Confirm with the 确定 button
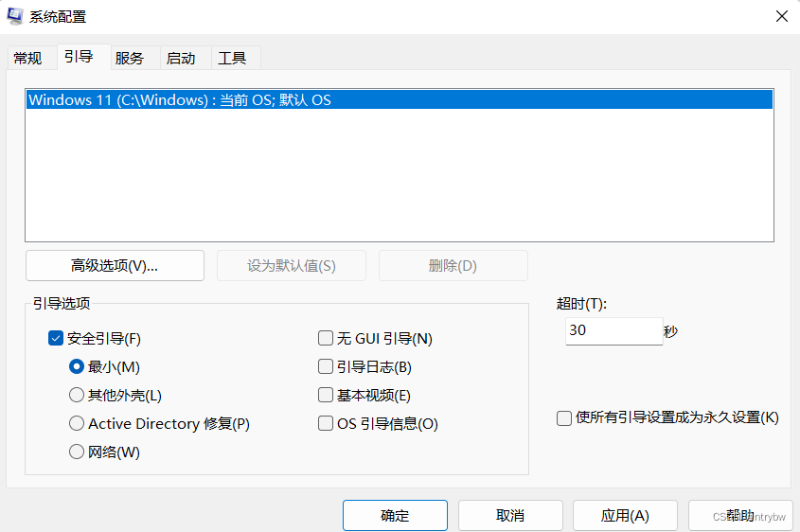800x532 pixels. click(x=395, y=516)
